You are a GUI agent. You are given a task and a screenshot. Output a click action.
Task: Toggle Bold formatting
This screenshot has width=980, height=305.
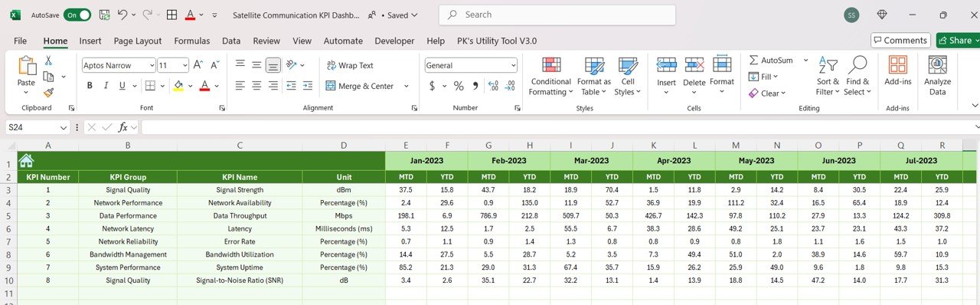tap(90, 86)
